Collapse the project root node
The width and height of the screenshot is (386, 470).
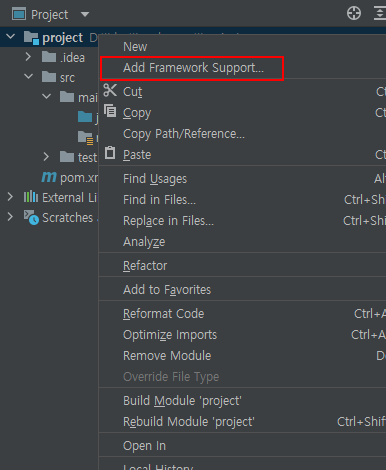tap(11, 36)
